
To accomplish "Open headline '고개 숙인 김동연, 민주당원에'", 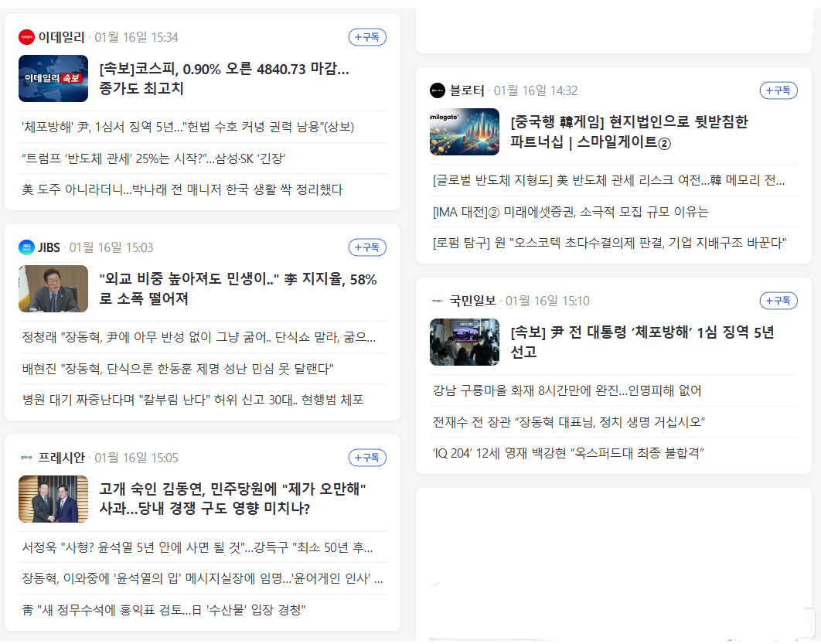I will point(233,499).
